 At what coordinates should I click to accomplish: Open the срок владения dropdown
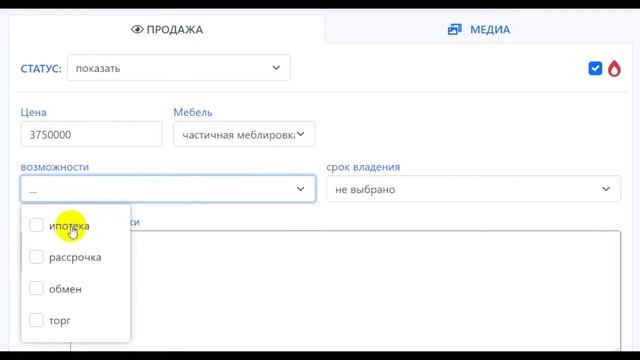point(473,189)
